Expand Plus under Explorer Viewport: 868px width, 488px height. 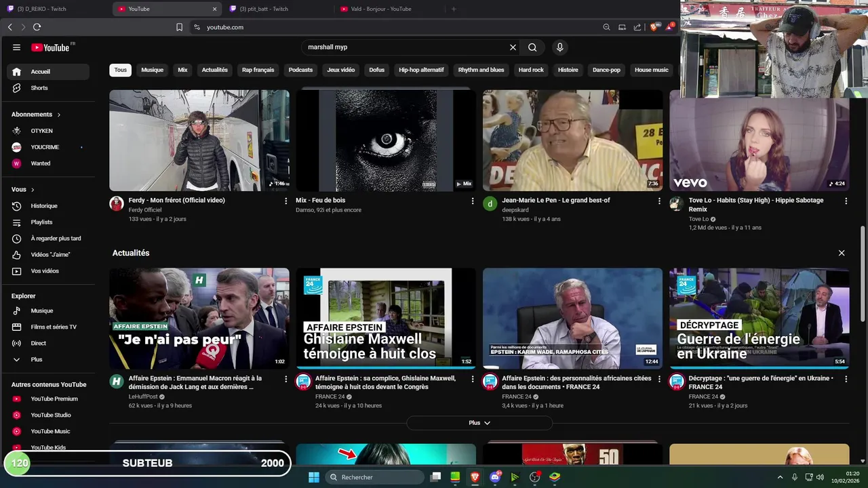[x=48, y=360]
